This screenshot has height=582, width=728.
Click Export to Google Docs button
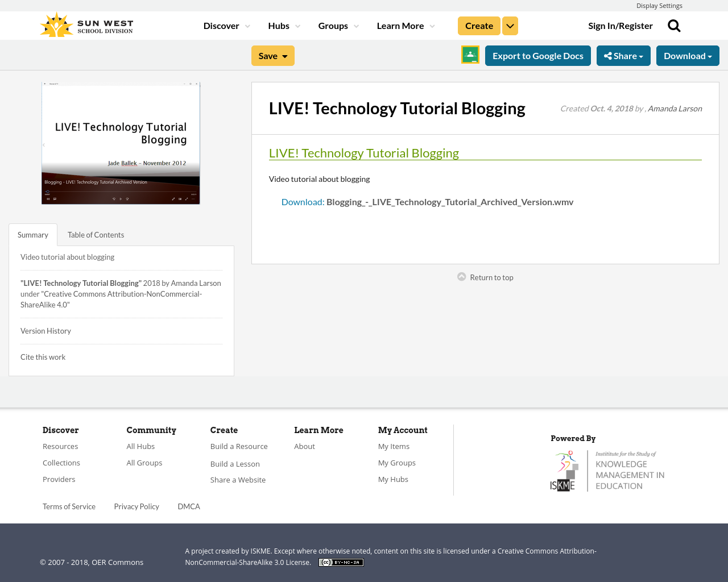click(x=538, y=56)
